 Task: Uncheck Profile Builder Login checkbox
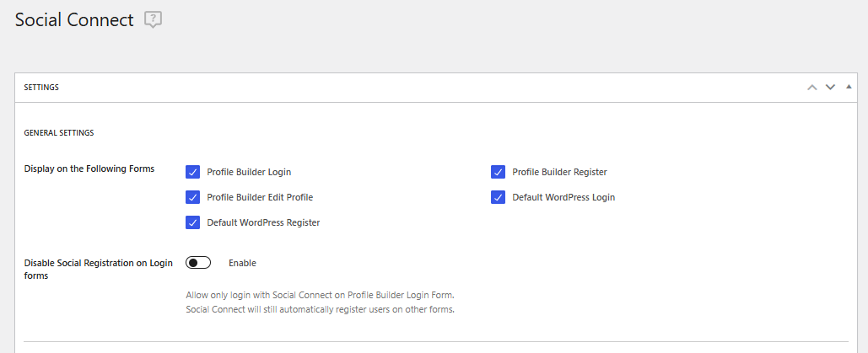[x=192, y=172]
